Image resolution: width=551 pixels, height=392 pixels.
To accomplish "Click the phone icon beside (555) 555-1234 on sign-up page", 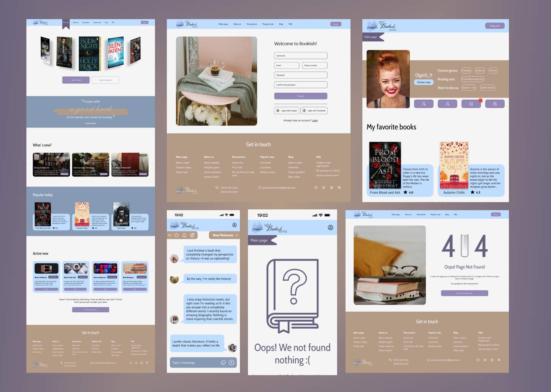I will pos(217,188).
